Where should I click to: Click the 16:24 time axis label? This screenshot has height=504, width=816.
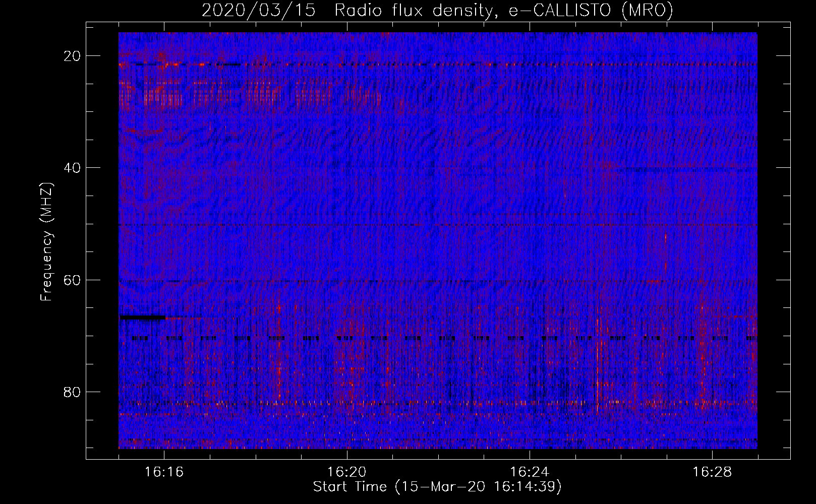(530, 473)
